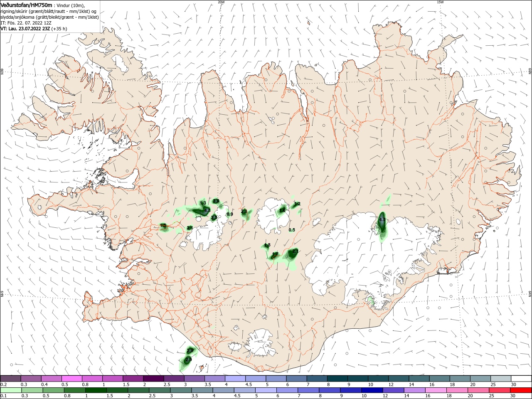
Task: Pick lower-row bright red swatch after 30
Action: click(521, 390)
